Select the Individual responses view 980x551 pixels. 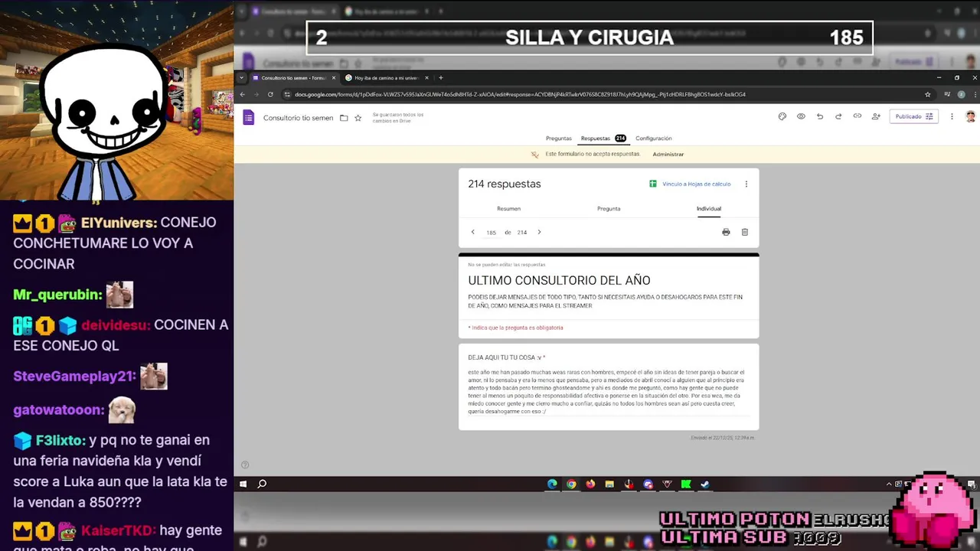point(709,209)
